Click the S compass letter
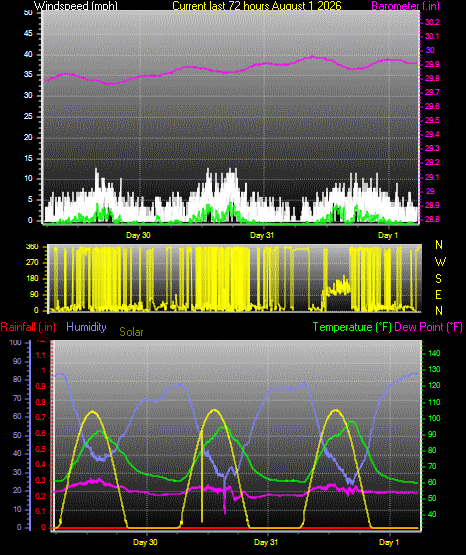The height and width of the screenshot is (555, 466). coord(438,279)
